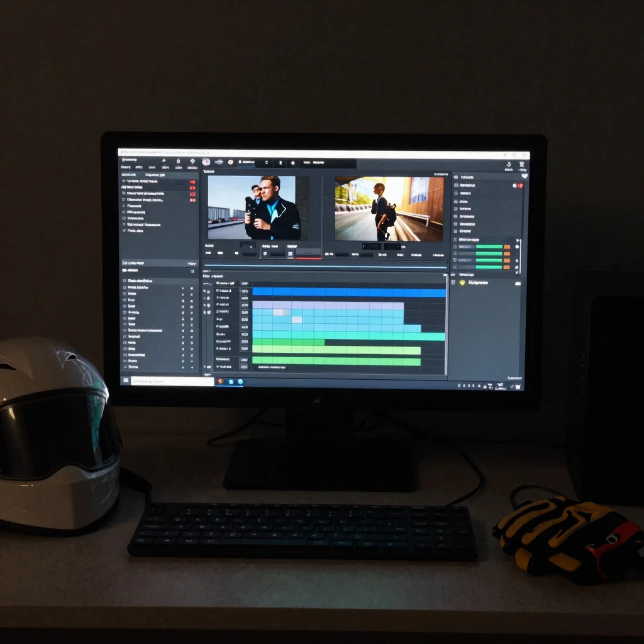Image resolution: width=644 pixels, height=644 pixels.
Task: Click the white pill icon right of yellow bulb row
Action: (518, 284)
